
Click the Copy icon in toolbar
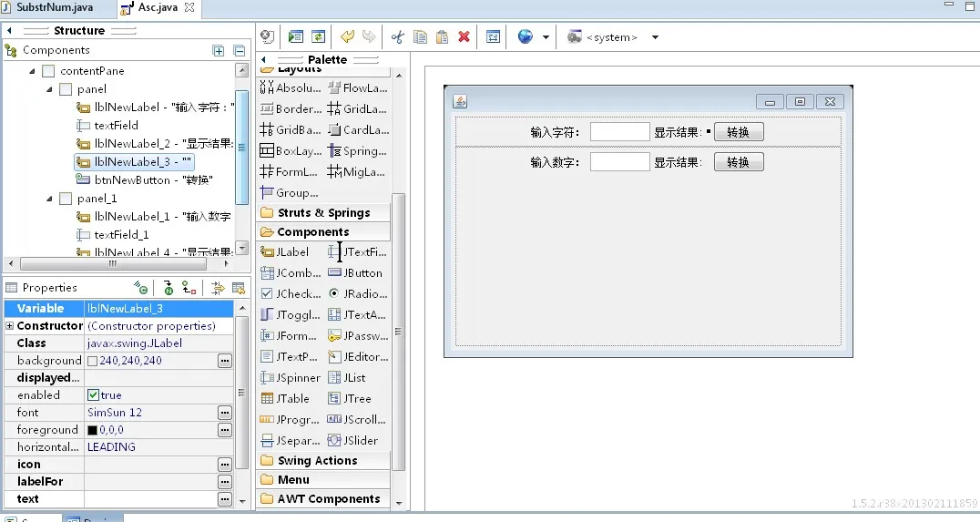coord(420,37)
